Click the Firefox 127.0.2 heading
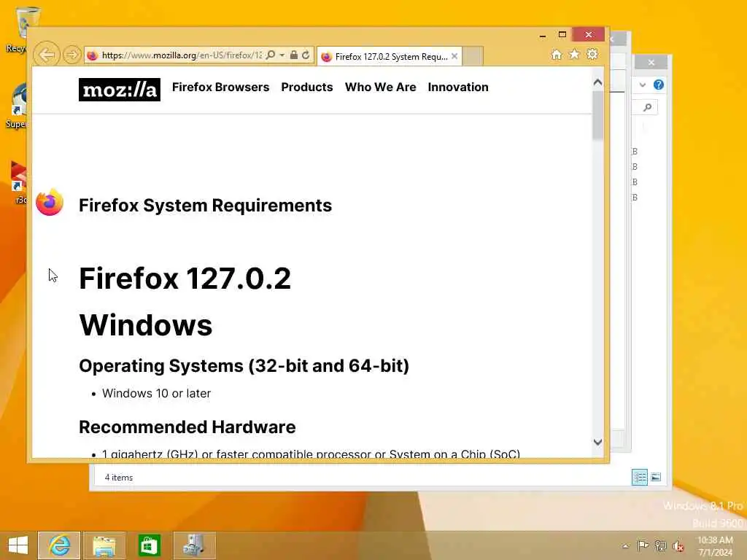 (185, 279)
